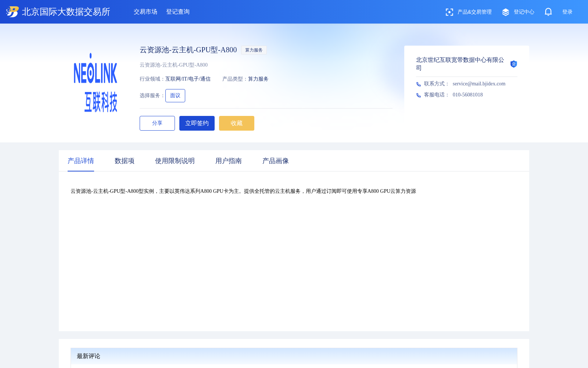
Task: Switch to the 用户指南 tab
Action: tap(229, 161)
